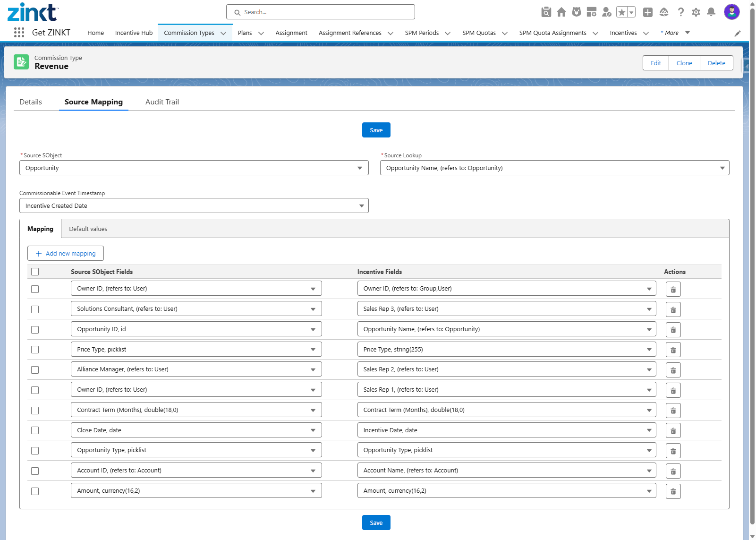Open the Sales Rep 3 incentive field dropdown
The width and height of the screenshot is (756, 540).
[x=506, y=309]
